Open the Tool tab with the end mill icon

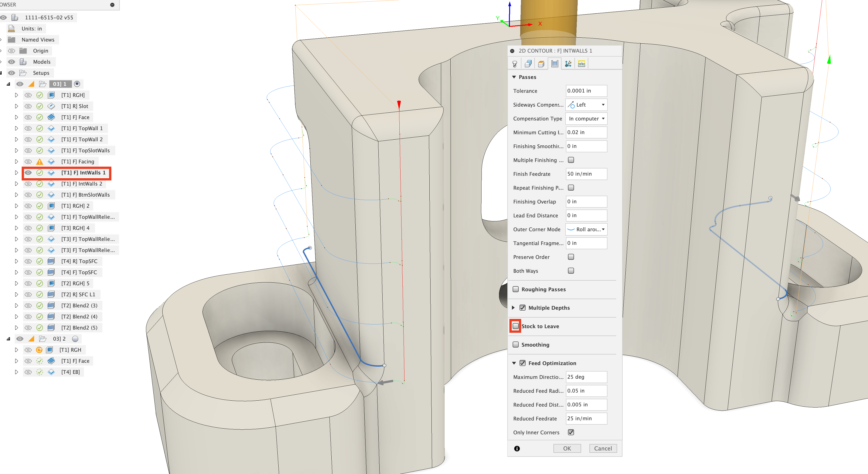514,64
